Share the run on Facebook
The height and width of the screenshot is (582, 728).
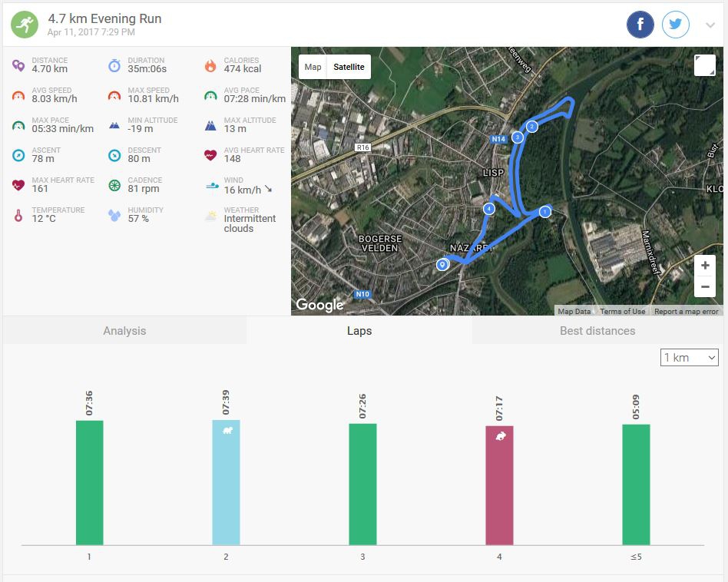640,25
